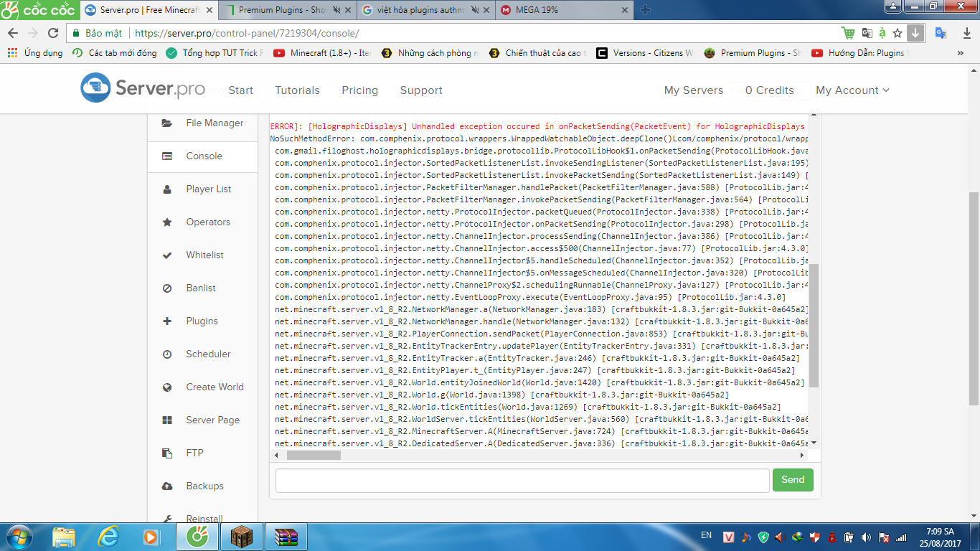Unmute the "việt hóa plugins" tab audio icon
980x551 pixels.
(474, 10)
